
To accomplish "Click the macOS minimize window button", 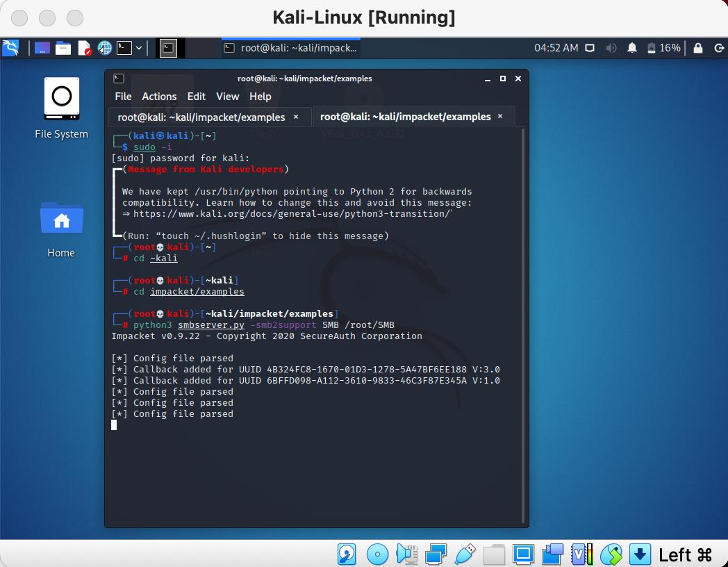I will click(47, 17).
